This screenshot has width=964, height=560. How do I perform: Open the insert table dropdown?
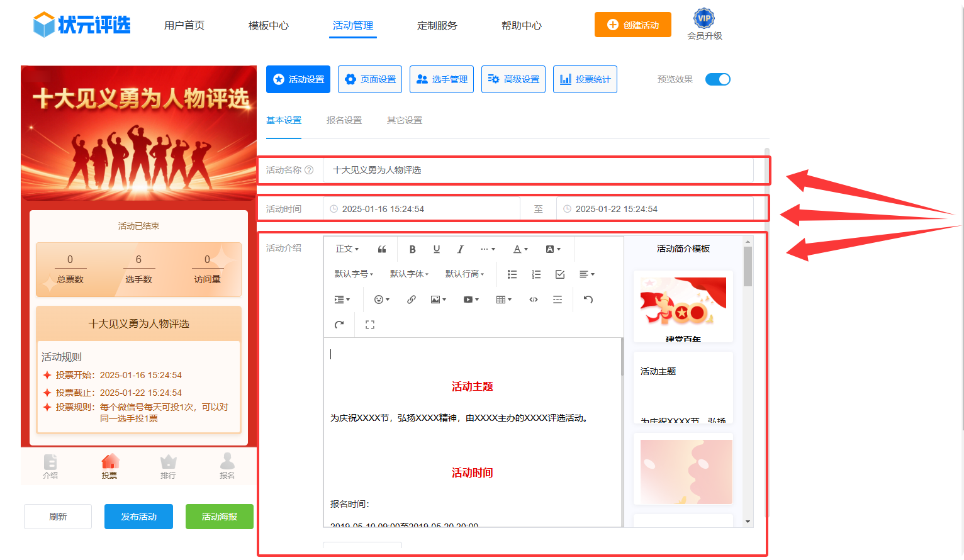pyautogui.click(x=504, y=300)
